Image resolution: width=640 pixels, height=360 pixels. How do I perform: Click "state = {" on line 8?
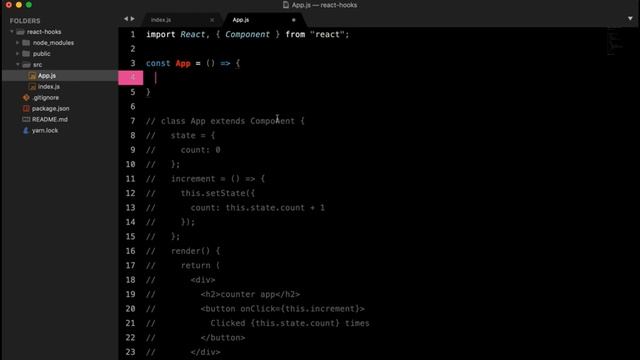pos(193,136)
